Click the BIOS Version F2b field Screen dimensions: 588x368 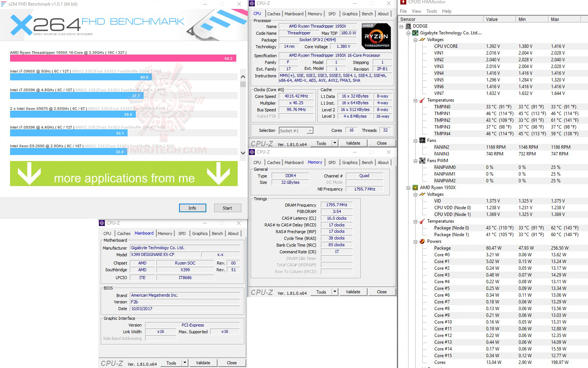click(185, 302)
